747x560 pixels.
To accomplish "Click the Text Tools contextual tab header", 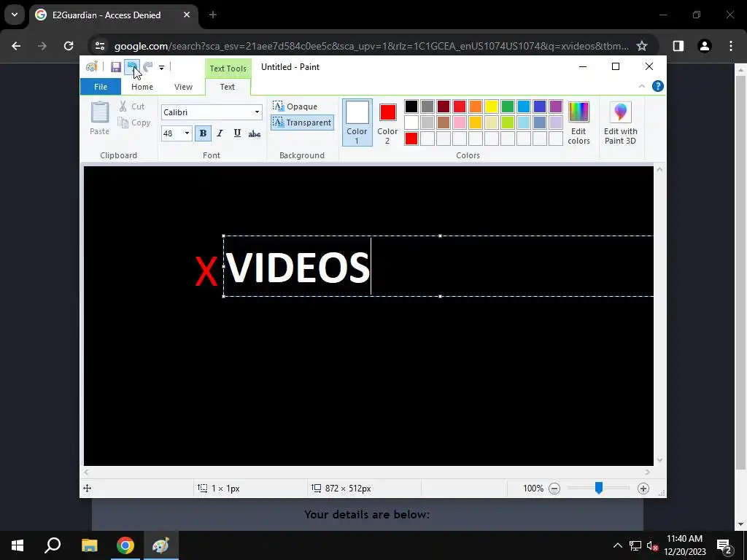I will (x=228, y=68).
